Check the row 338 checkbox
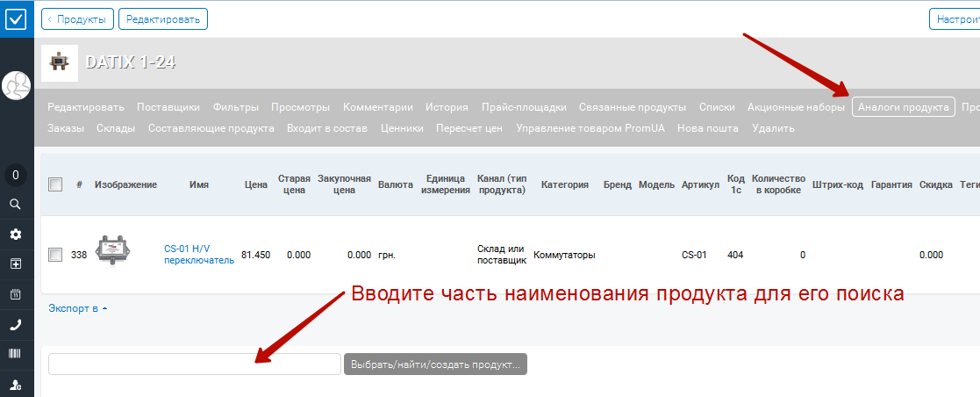The width and height of the screenshot is (980, 397). click(x=55, y=255)
